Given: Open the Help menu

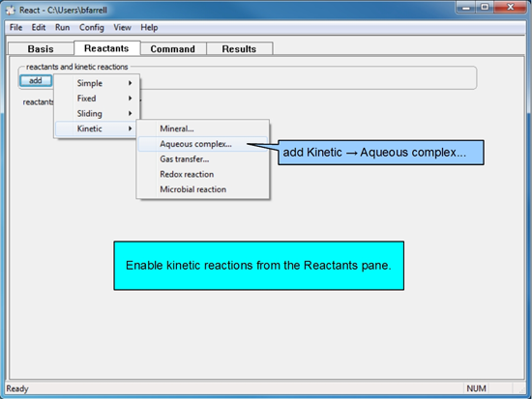Looking at the screenshot, I should coord(149,27).
